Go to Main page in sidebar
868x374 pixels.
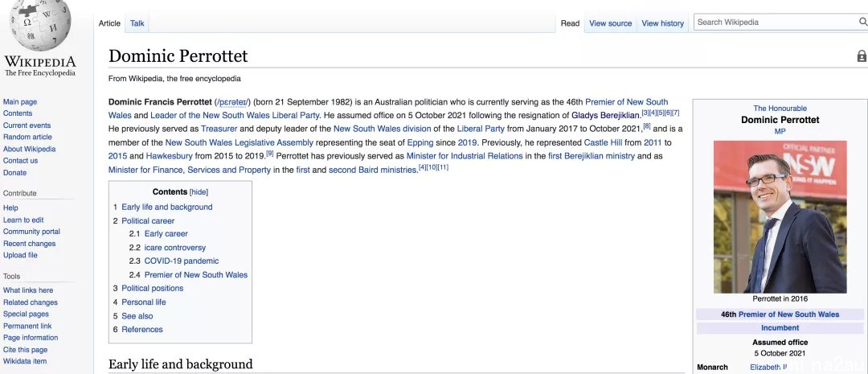pyautogui.click(x=20, y=102)
